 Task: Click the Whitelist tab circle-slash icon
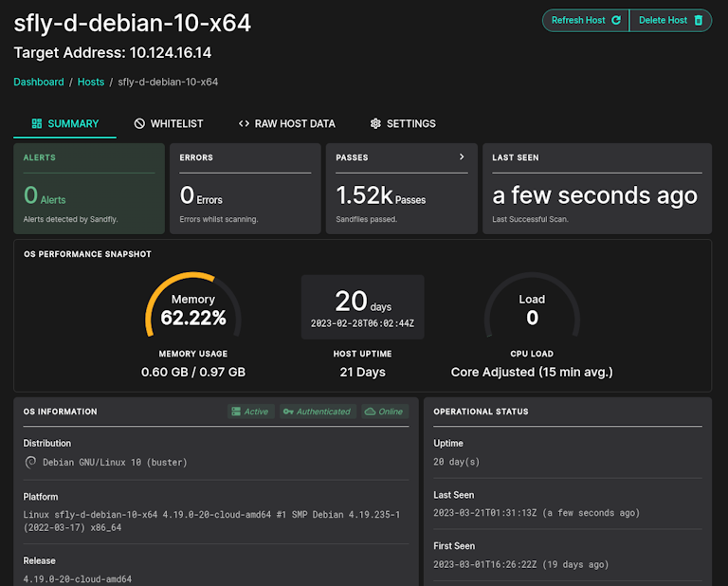click(x=139, y=124)
